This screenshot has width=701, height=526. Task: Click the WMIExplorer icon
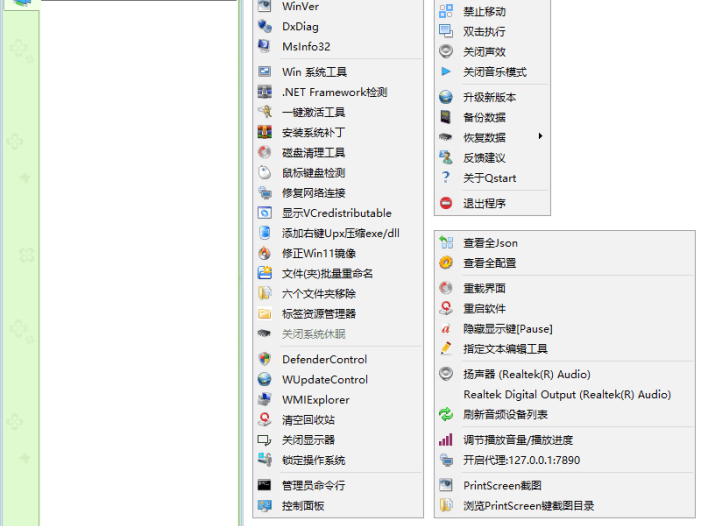coord(265,400)
